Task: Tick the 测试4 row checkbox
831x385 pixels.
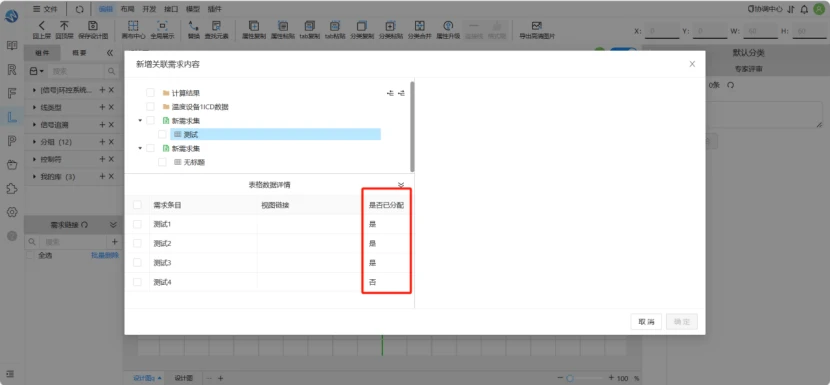Action: click(x=137, y=282)
